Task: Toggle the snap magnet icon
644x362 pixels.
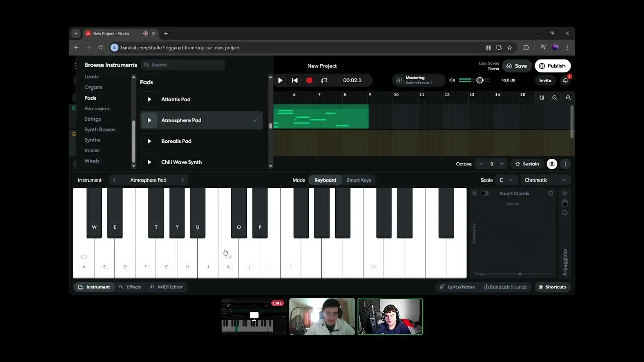Action: click(542, 98)
